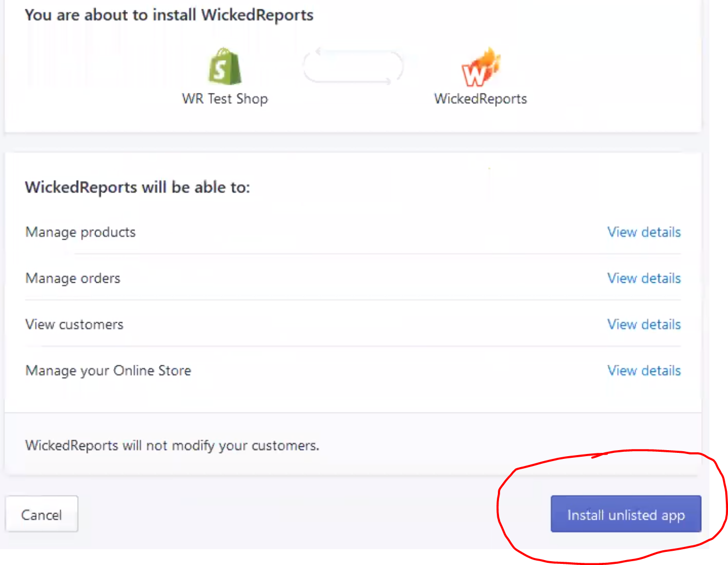The width and height of the screenshot is (728, 565).
Task: Select the WickedReports name under the logo
Action: pyautogui.click(x=480, y=99)
